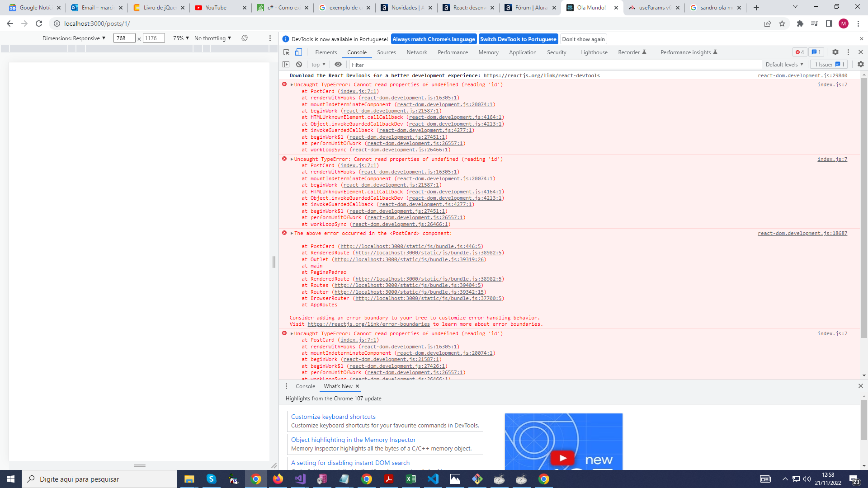Switch to the YouTube browser tab
The image size is (868, 488).
click(x=221, y=8)
